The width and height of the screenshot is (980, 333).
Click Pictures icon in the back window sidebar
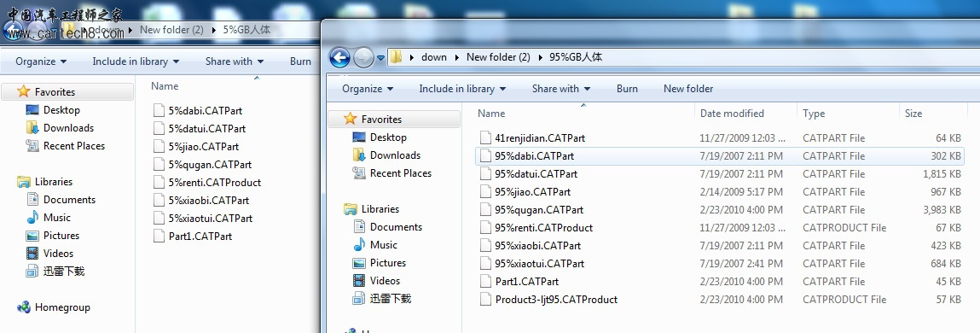click(x=32, y=236)
